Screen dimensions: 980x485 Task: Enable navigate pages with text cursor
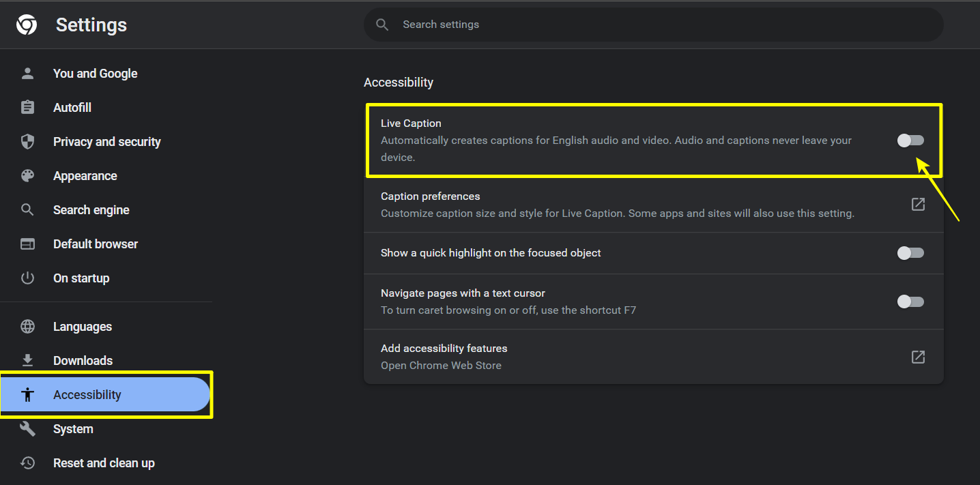910,302
